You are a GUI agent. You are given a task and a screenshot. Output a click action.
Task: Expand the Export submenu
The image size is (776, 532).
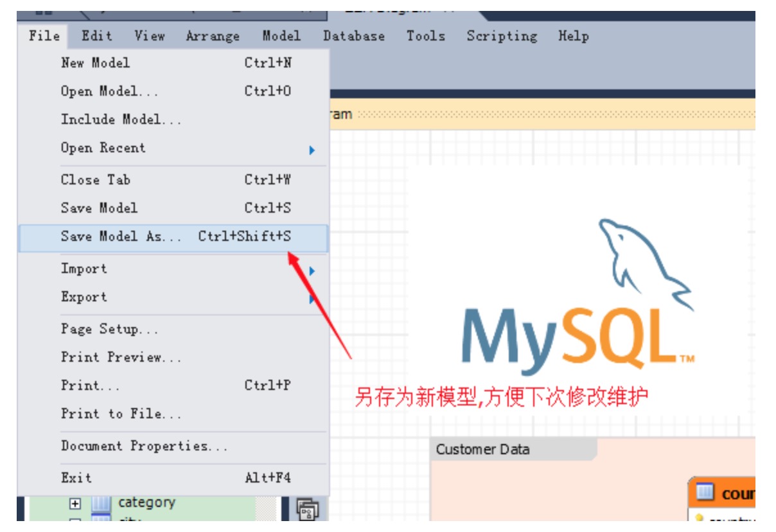click(x=173, y=297)
